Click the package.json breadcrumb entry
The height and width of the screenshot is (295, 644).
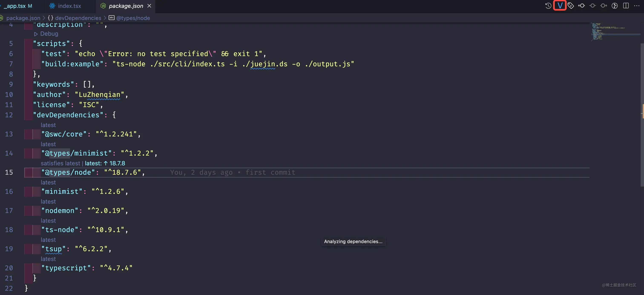click(x=23, y=18)
